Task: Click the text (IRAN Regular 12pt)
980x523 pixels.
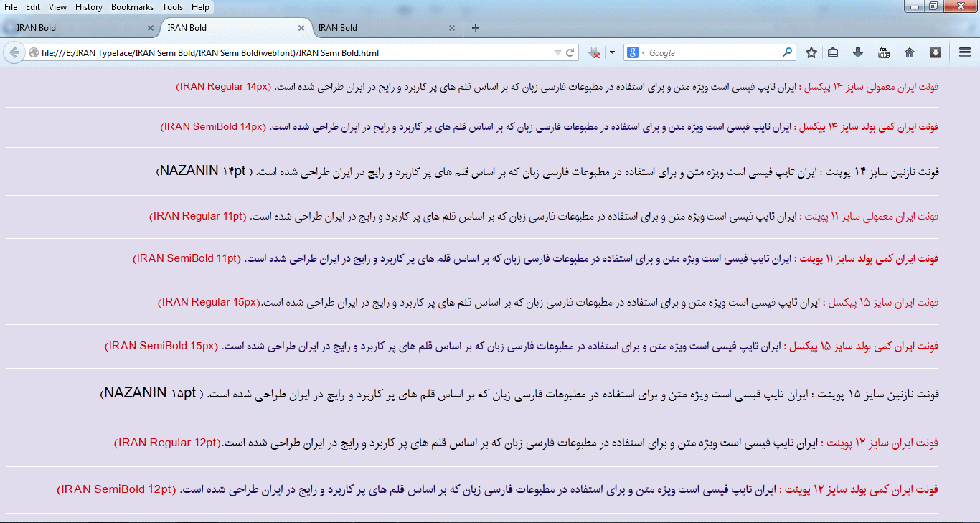Action: click(x=166, y=443)
